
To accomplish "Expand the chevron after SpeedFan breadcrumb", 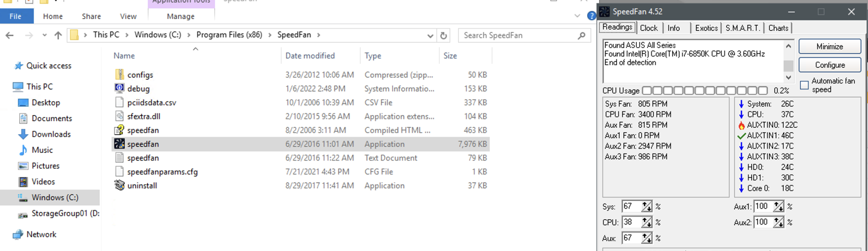I will pos(319,35).
